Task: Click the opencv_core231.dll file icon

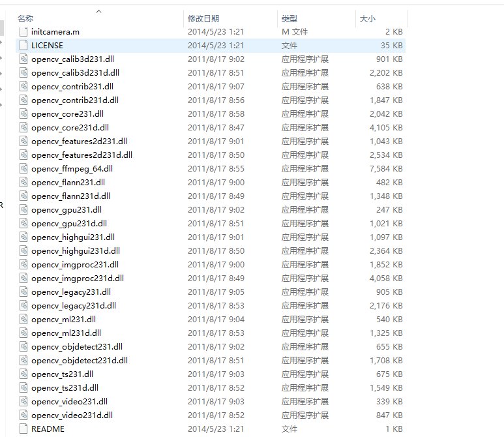Action: [23, 114]
